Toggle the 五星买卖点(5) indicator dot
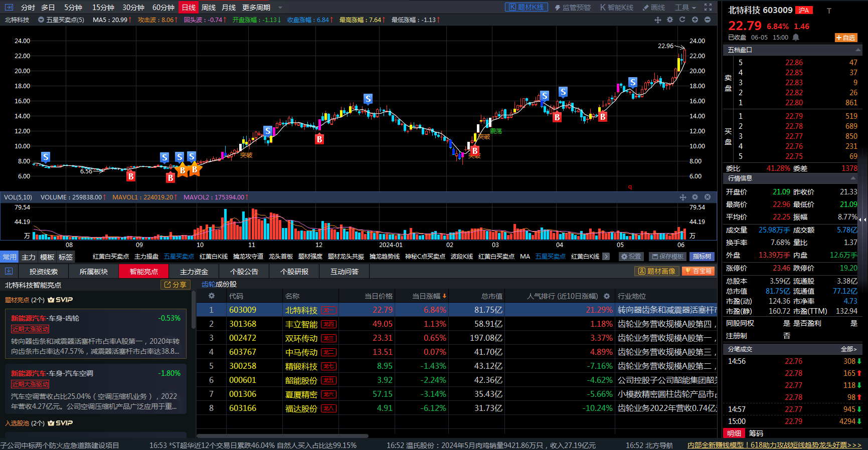This screenshot has width=868, height=450. [42, 20]
